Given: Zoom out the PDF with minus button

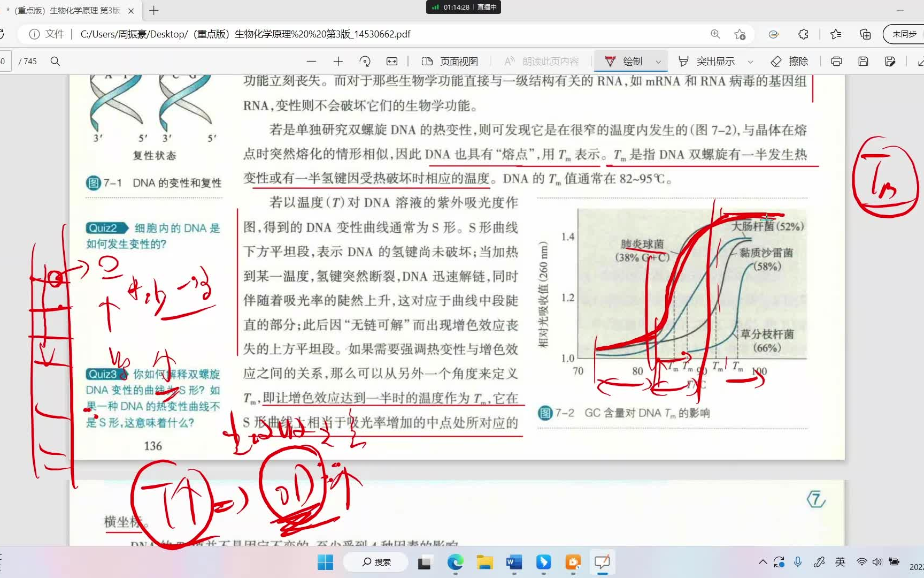Looking at the screenshot, I should point(311,62).
